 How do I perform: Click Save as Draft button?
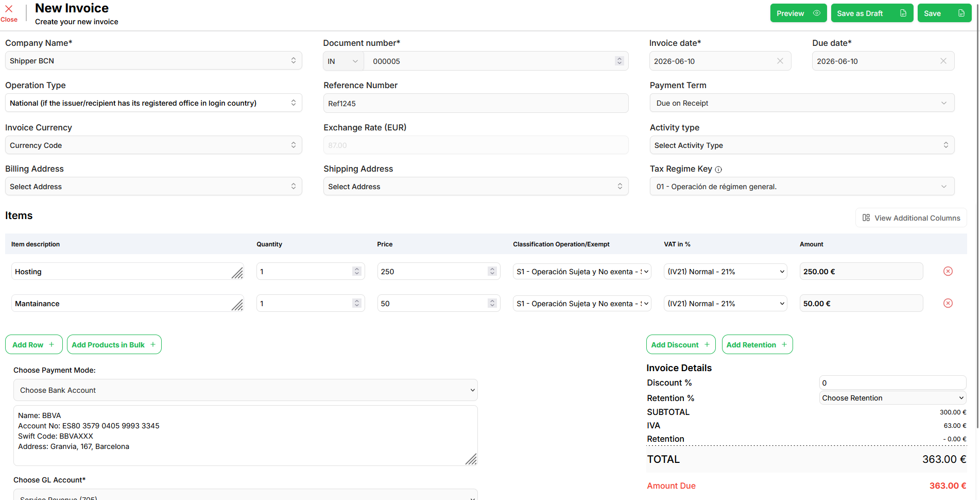point(872,13)
